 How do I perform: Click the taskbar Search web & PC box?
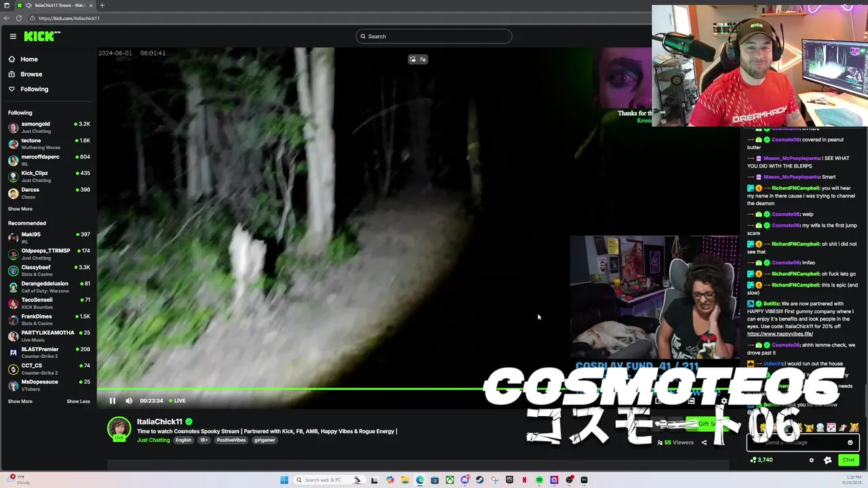tap(330, 480)
